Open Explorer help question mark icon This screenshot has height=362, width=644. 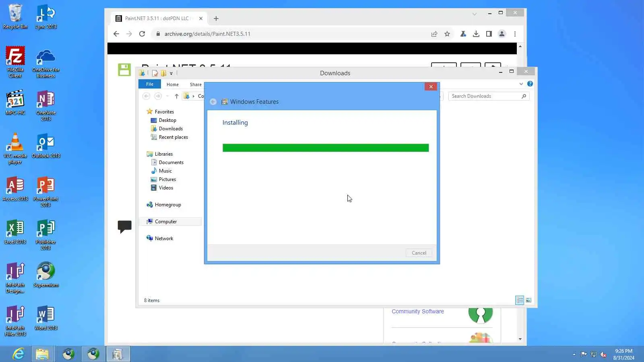click(530, 84)
